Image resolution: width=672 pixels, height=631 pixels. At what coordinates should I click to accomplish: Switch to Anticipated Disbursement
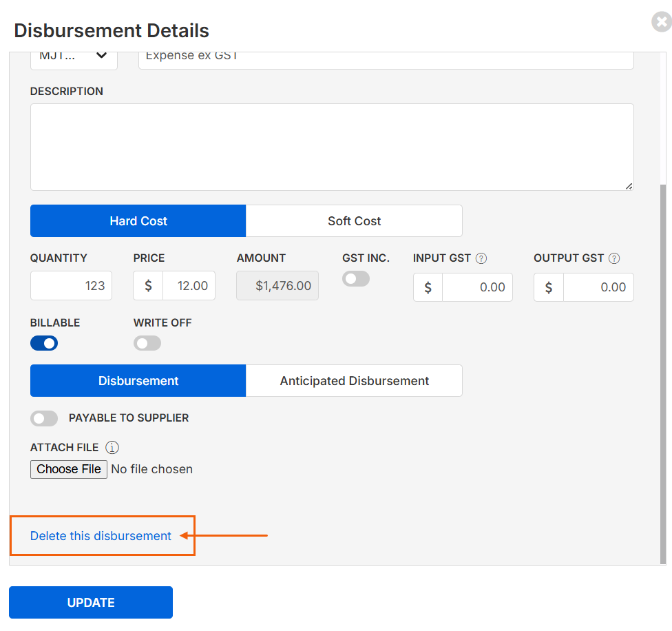click(x=354, y=381)
